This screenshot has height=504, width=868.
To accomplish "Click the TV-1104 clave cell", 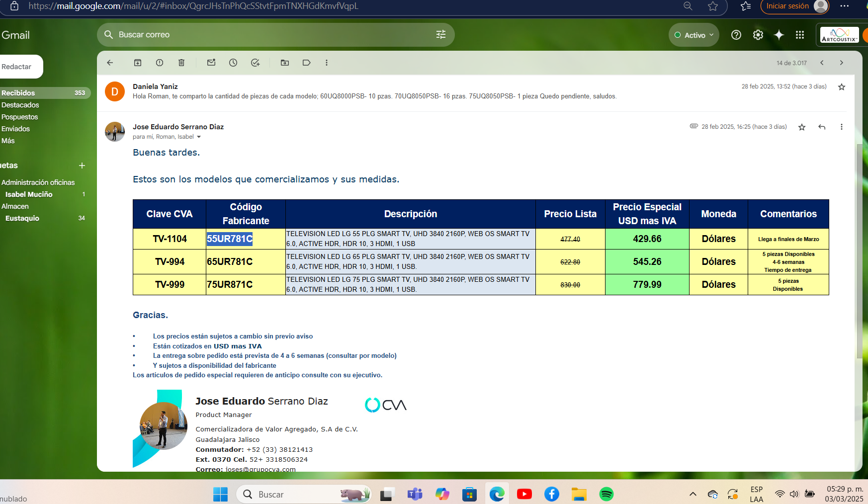I will pyautogui.click(x=170, y=239).
